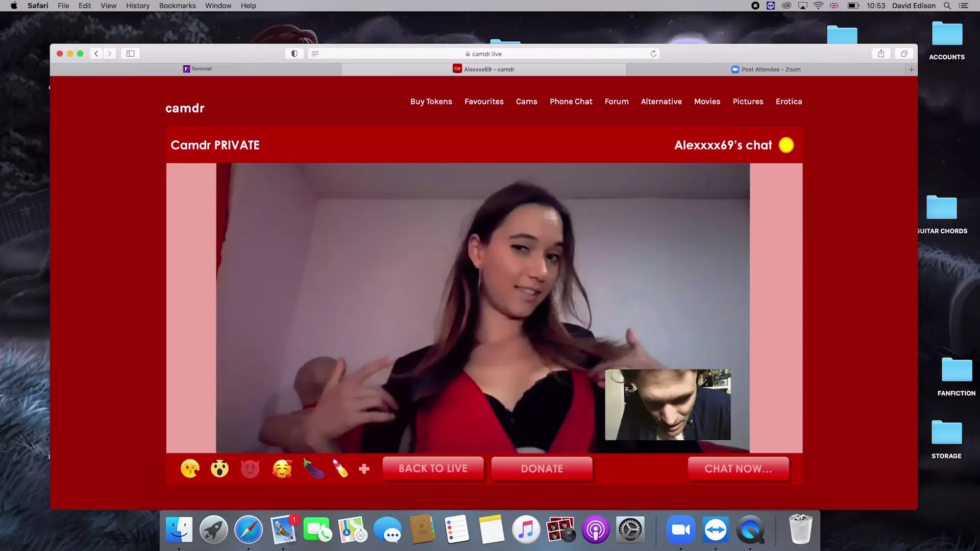Reload the page with the refresh icon
The image size is (980, 551).
point(653,54)
